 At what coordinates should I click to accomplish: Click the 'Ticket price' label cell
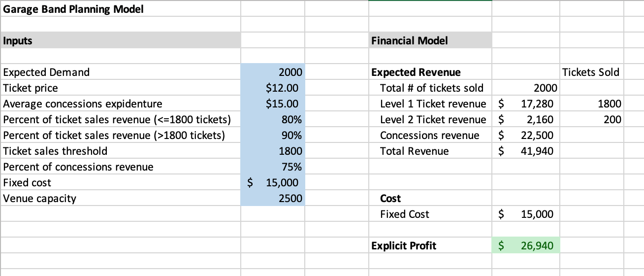tap(121, 88)
